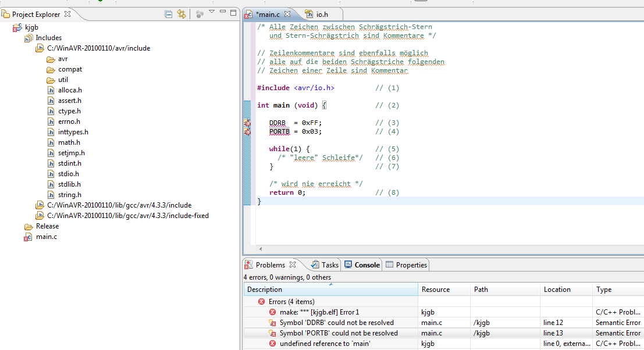Open main.c in the project tree

click(46, 237)
